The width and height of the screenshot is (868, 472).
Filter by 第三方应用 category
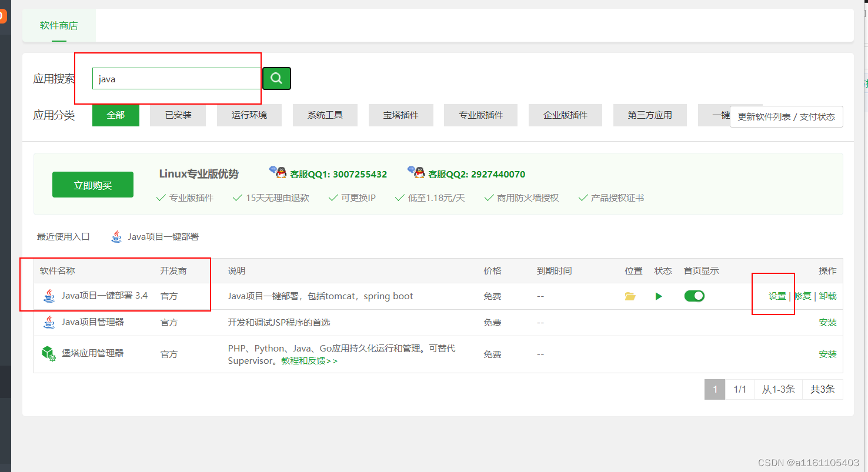point(650,115)
